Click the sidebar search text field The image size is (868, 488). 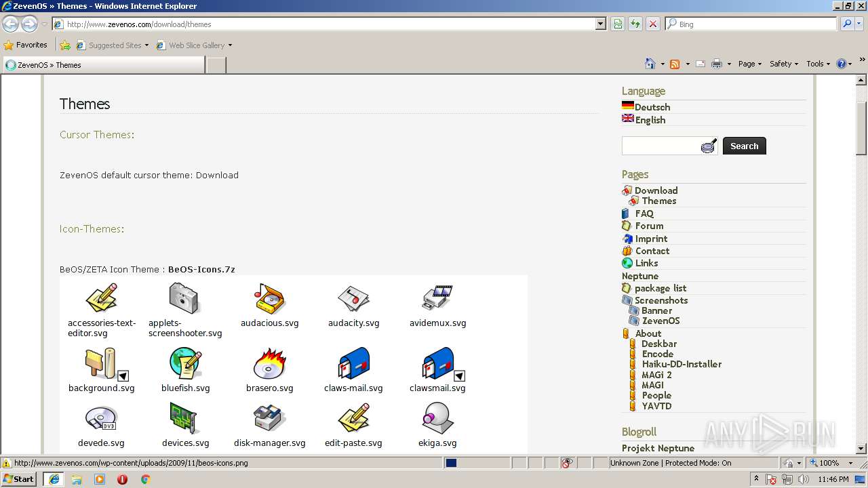point(661,146)
